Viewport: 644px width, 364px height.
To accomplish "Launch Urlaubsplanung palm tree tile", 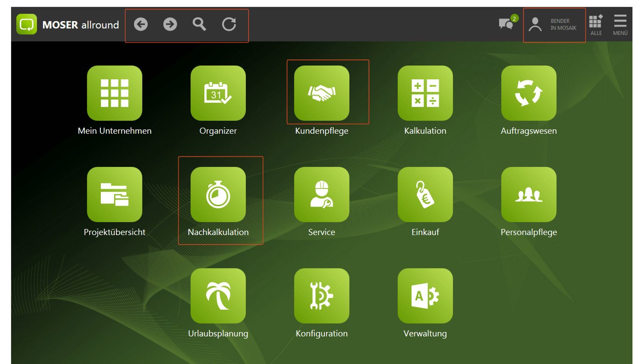I will pyautogui.click(x=218, y=296).
